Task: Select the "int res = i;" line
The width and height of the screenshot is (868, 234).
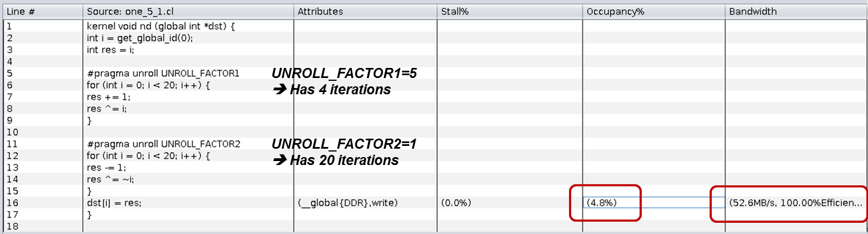Action: tap(111, 49)
